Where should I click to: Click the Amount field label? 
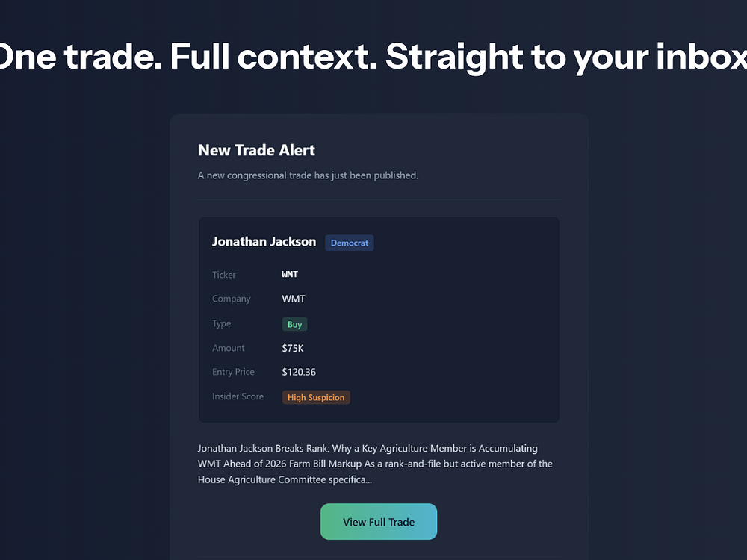point(228,348)
